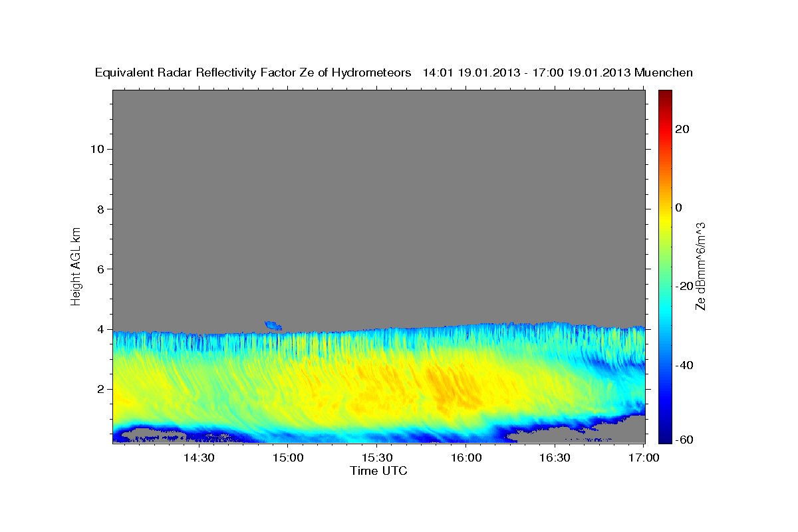798x532 pixels.
Task: Click the 16:00 time tick label
Action: pos(465,458)
